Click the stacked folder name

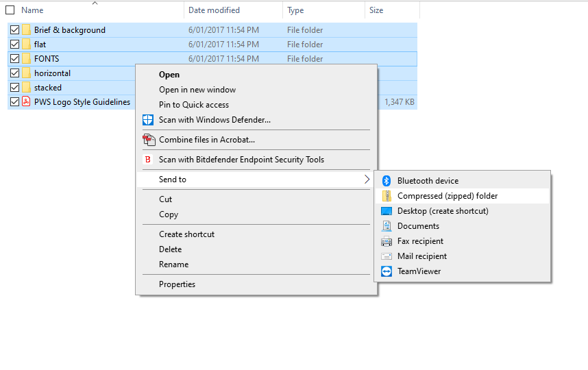pyautogui.click(x=47, y=88)
